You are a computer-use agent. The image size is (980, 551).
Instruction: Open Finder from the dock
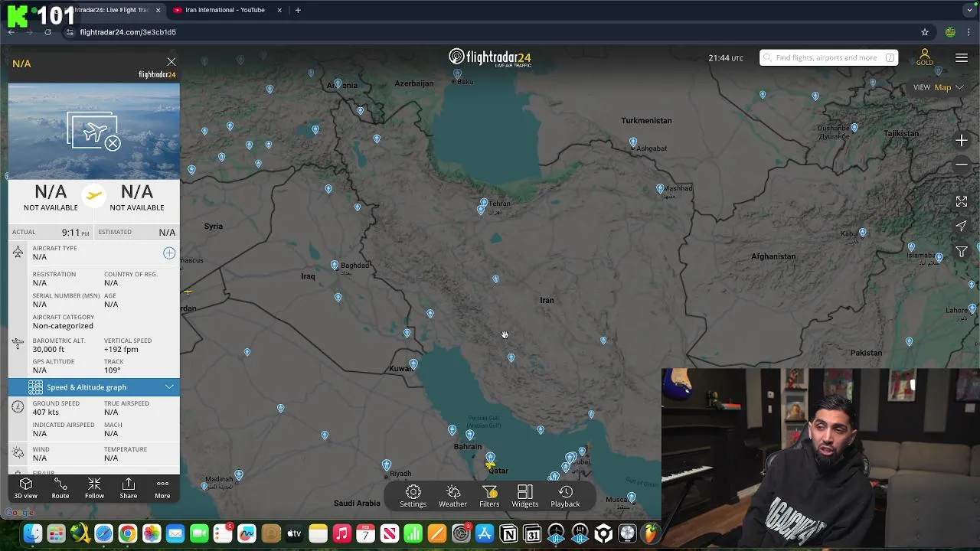[x=32, y=533]
